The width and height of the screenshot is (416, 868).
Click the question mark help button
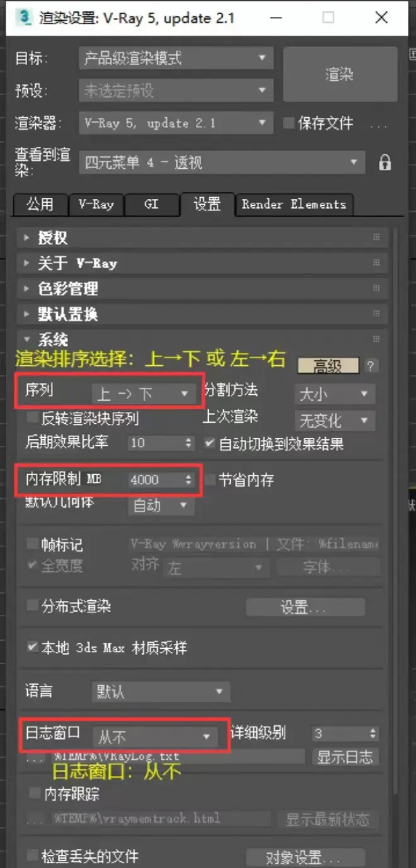[371, 366]
